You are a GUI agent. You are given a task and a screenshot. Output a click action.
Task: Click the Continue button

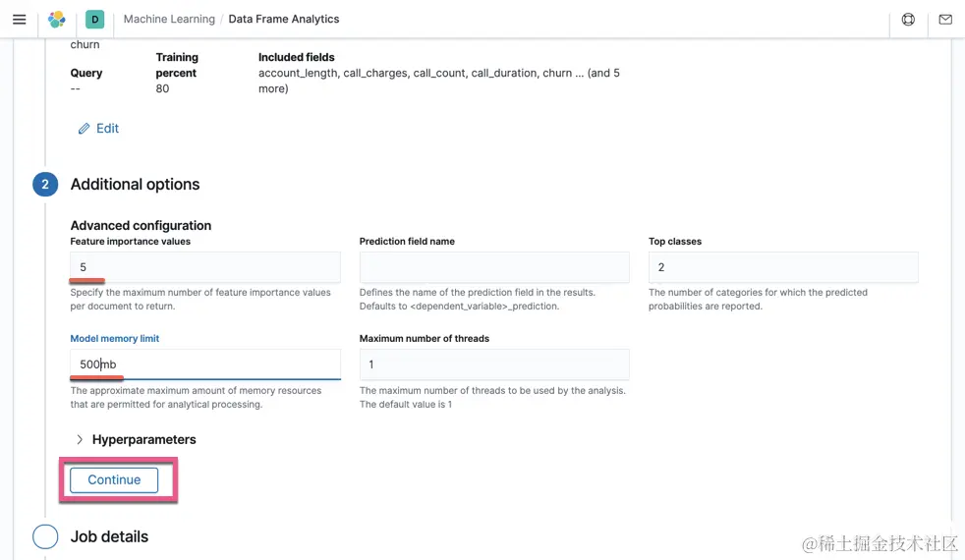pyautogui.click(x=114, y=480)
